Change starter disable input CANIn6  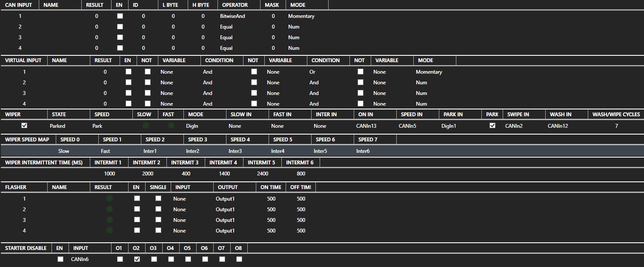[x=80, y=259]
